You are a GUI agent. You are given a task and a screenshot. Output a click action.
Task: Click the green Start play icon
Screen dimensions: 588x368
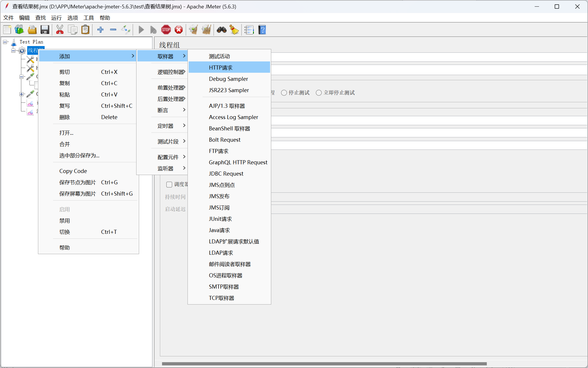141,30
